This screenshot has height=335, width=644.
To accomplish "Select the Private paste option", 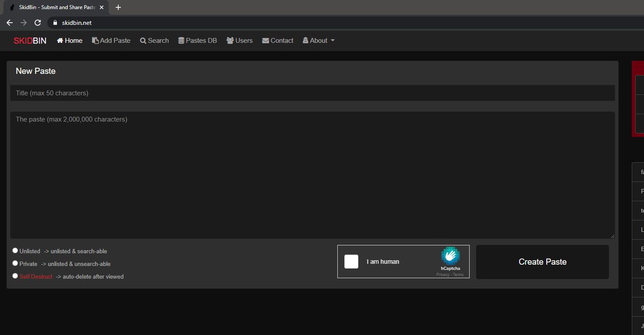I will [x=15, y=263].
